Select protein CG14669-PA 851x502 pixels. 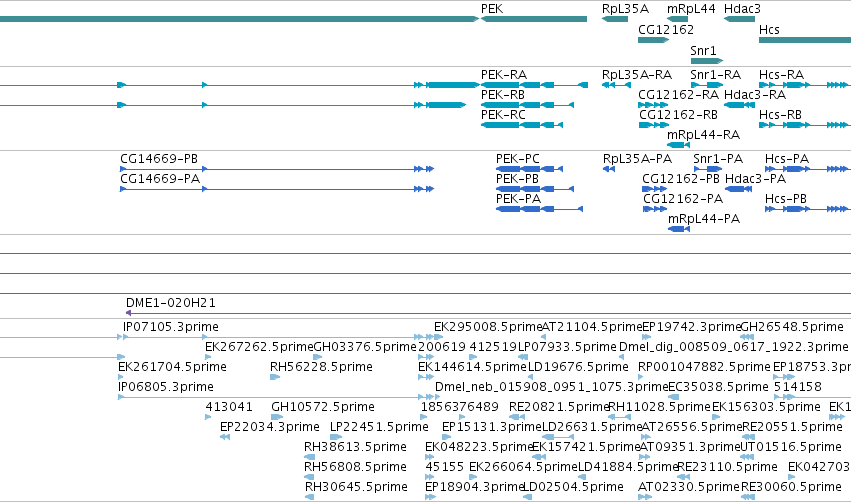(x=277, y=189)
